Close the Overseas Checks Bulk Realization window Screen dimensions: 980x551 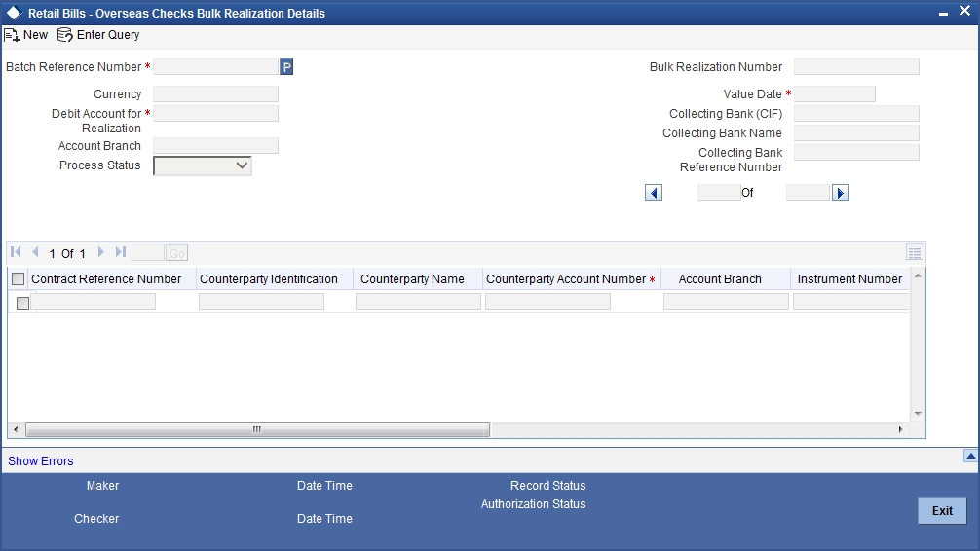click(x=964, y=12)
